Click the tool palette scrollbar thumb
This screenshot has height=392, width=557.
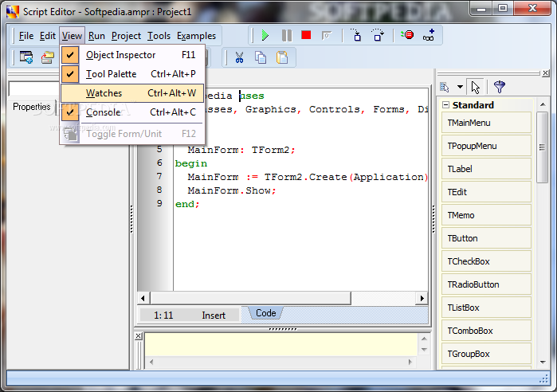pos(542,147)
